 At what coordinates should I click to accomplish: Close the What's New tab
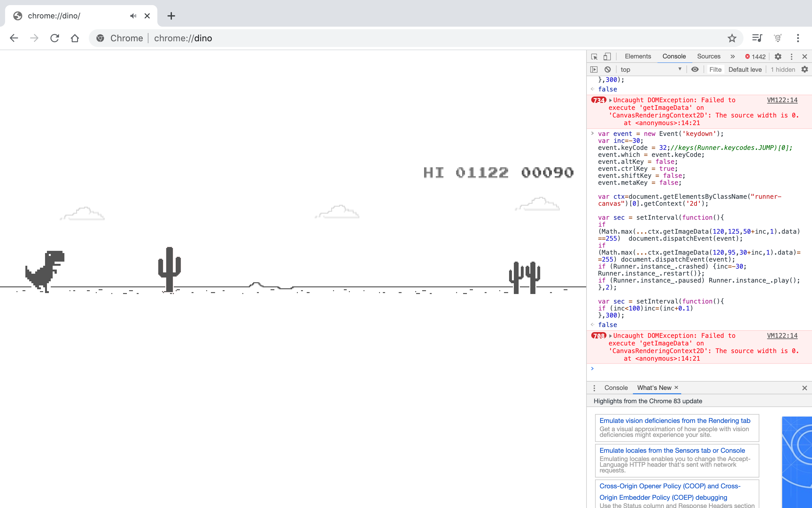coord(676,387)
